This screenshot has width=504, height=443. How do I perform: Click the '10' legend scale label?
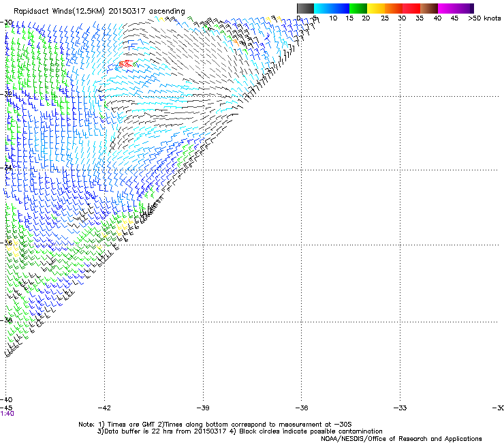point(333,18)
